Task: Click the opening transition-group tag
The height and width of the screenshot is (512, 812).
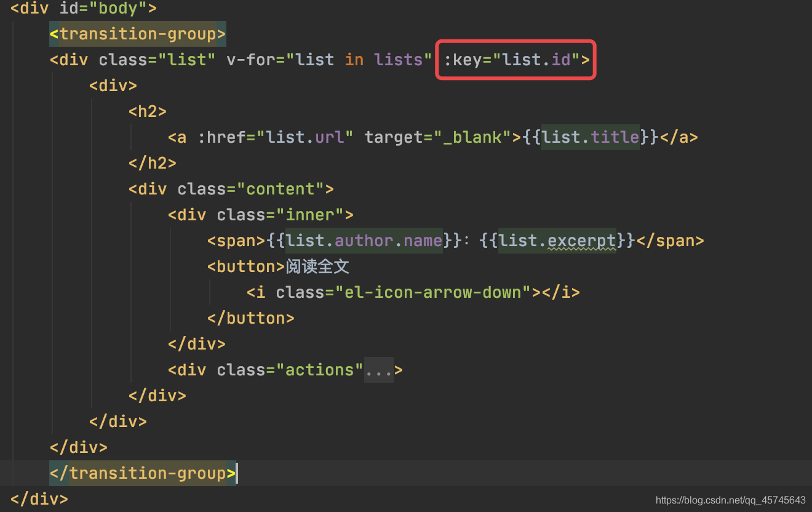Action: (x=138, y=34)
